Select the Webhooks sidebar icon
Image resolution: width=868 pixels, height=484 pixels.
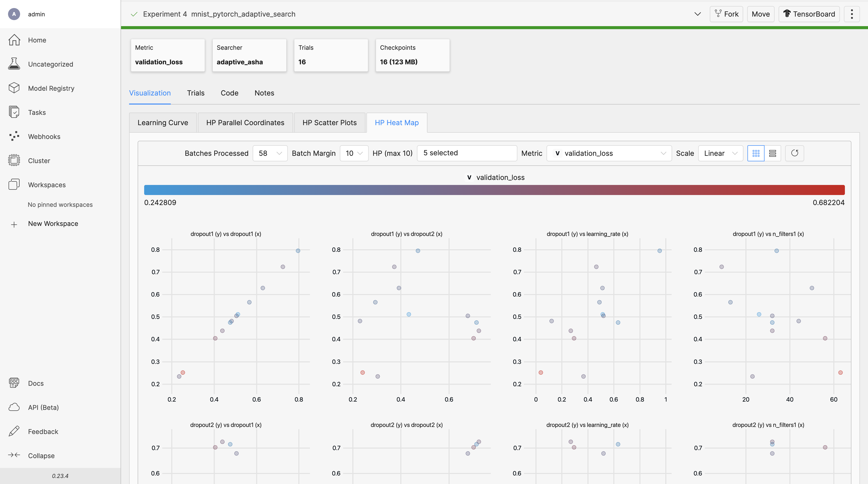tap(14, 136)
